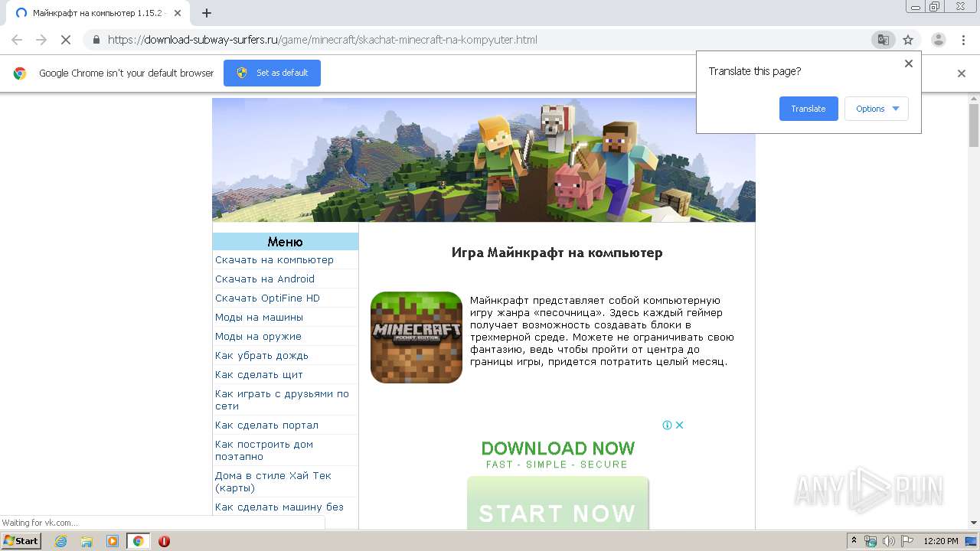Click the Action Center flag tray icon

pos(906,541)
